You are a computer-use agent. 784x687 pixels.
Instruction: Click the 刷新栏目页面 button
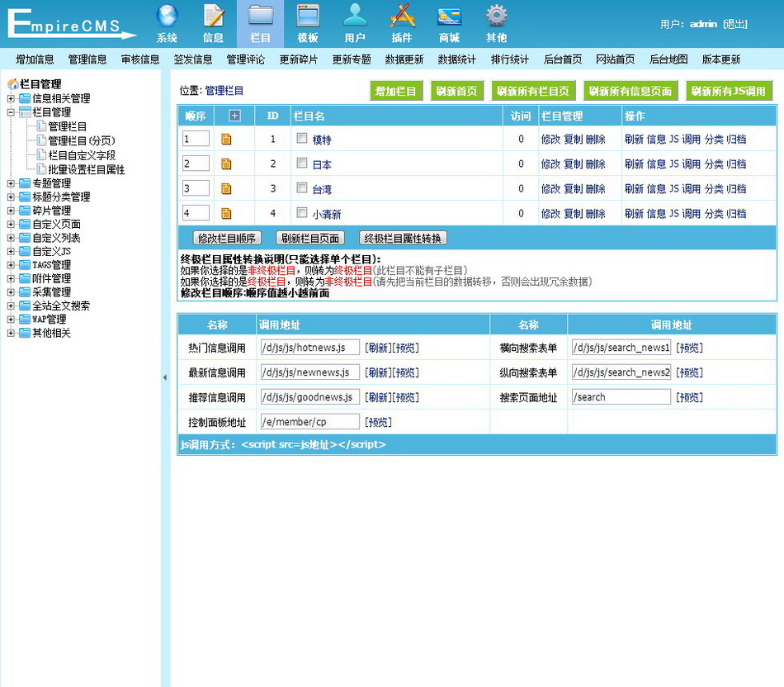310,238
